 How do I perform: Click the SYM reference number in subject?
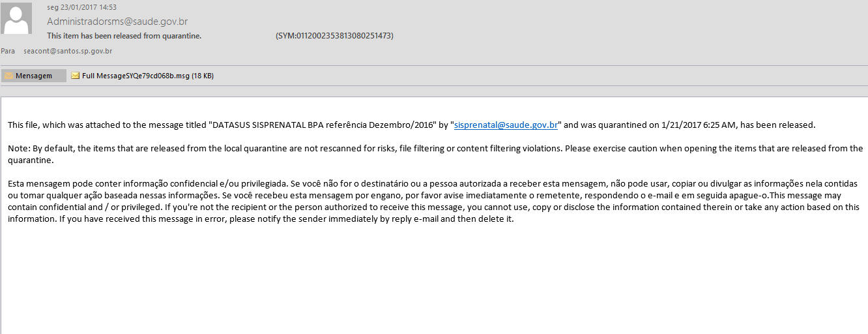pyautogui.click(x=334, y=36)
